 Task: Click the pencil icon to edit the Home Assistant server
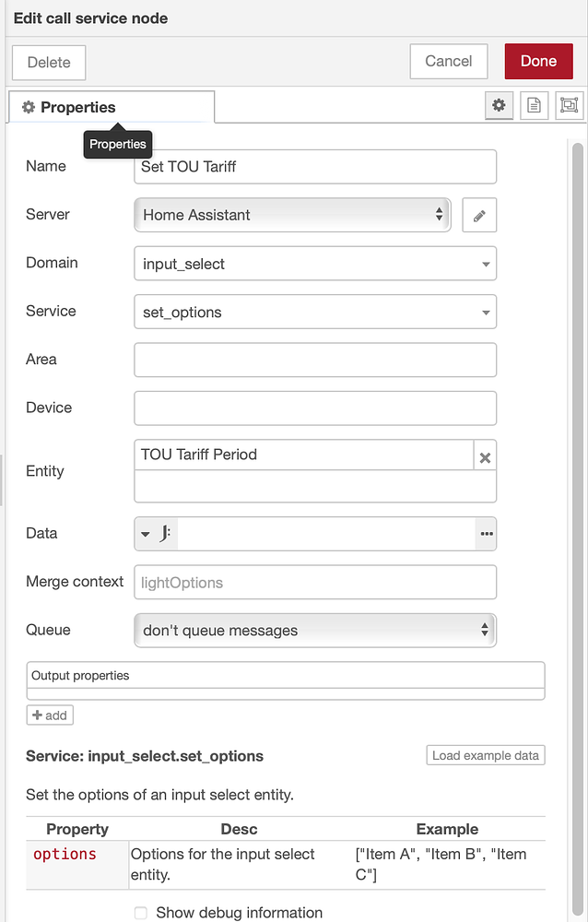[479, 215]
